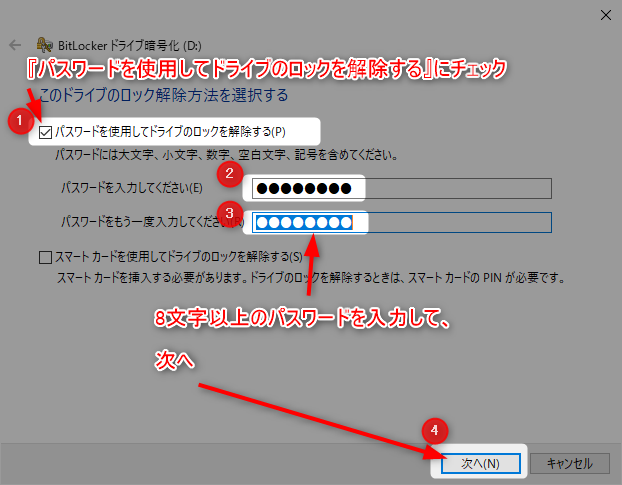Close the BitLocker dialog with the X button
This screenshot has height=485, width=622.
[x=605, y=15]
